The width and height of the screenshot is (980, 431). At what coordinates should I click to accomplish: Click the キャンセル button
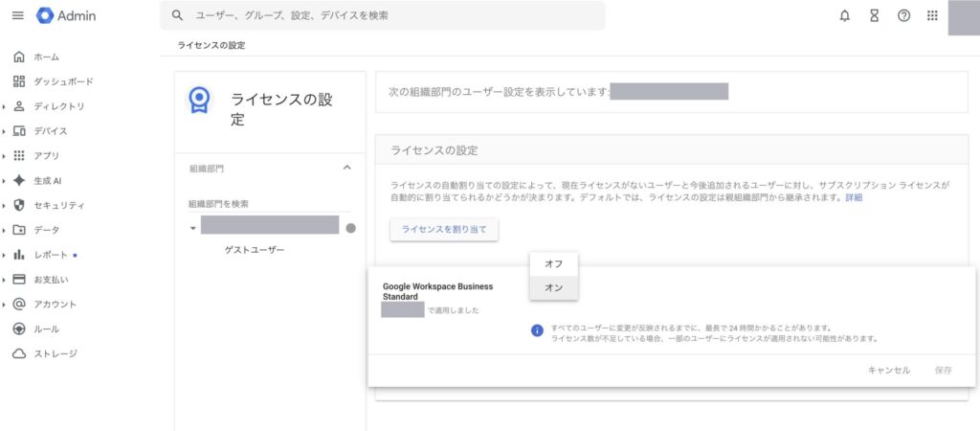click(888, 370)
